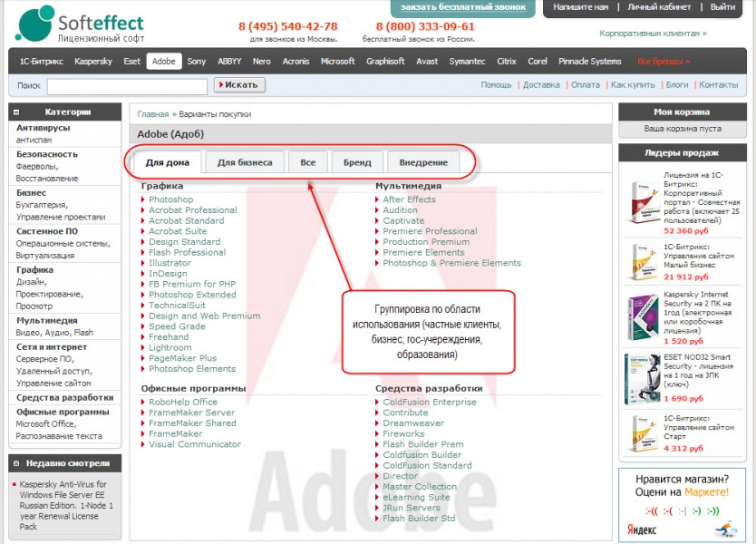The image size is (756, 544).
Task: Open Acrobat Professional link
Action: point(193,209)
